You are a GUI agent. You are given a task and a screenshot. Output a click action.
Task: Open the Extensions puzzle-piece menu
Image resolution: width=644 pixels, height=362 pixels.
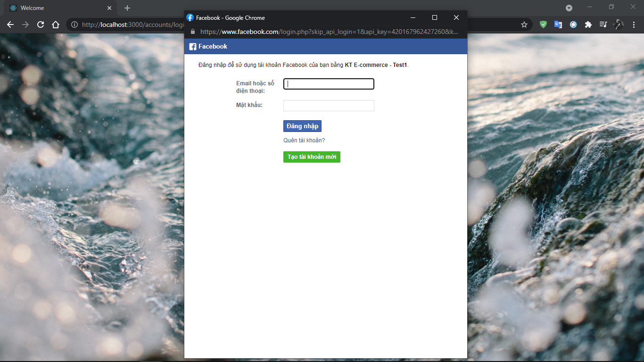pyautogui.click(x=588, y=25)
